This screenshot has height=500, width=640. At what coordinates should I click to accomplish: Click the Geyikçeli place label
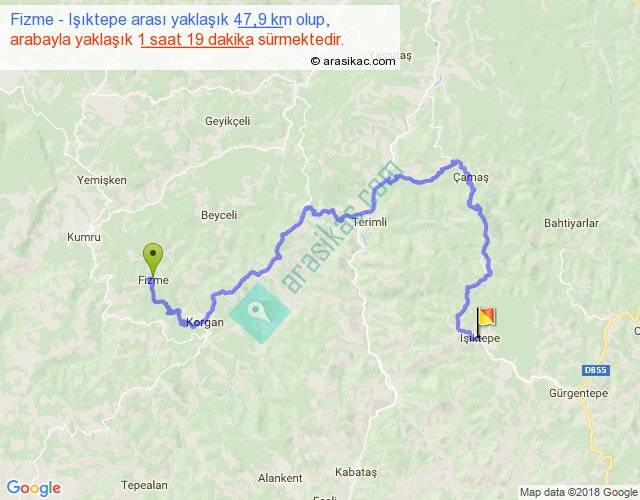(227, 121)
